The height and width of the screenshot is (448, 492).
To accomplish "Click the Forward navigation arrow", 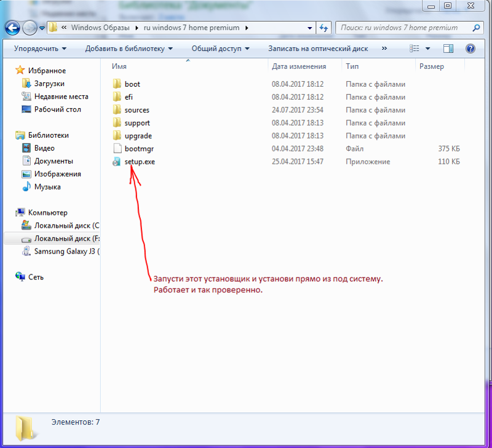I will (x=30, y=28).
